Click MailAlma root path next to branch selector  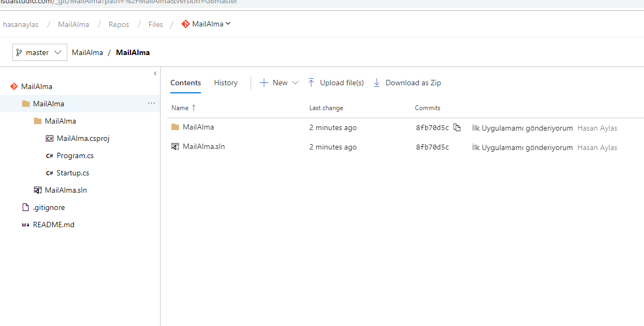(87, 52)
